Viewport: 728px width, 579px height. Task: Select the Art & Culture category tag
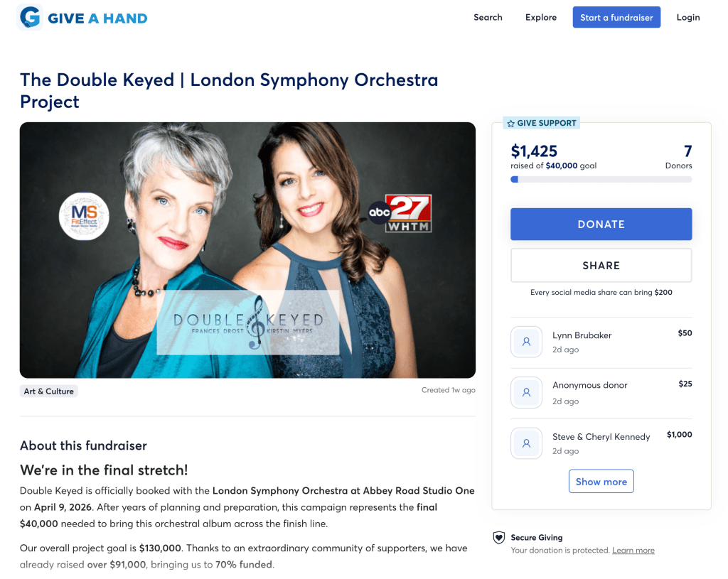[49, 391]
